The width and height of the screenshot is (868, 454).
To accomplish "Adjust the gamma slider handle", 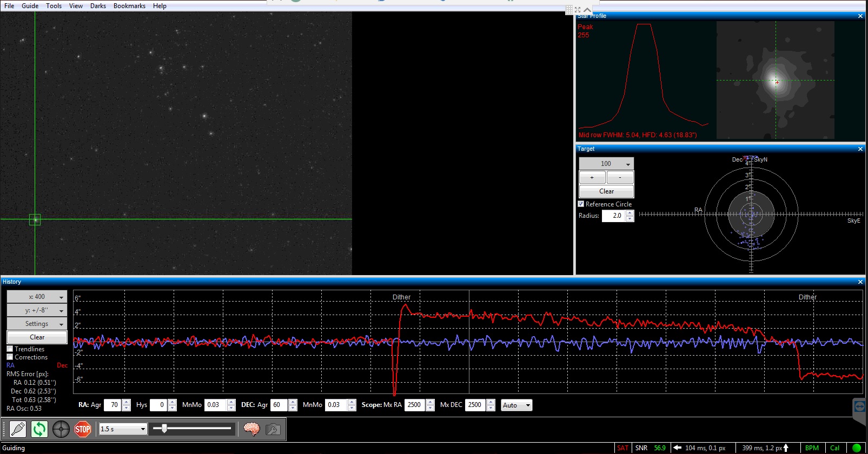I will (164, 429).
